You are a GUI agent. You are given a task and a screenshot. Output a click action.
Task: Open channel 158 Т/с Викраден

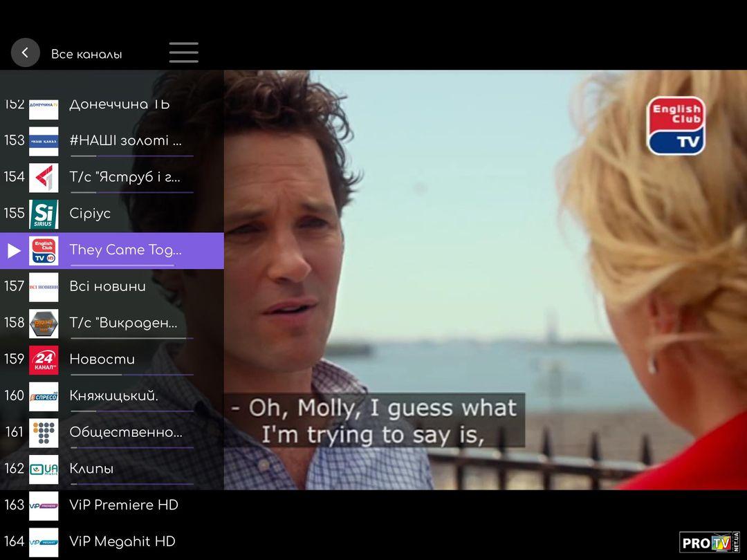coord(123,323)
